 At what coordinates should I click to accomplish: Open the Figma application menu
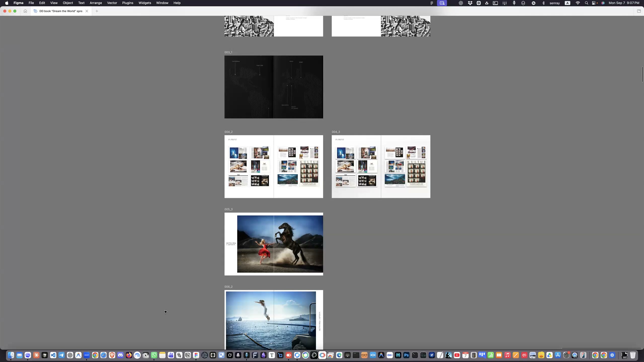pyautogui.click(x=18, y=3)
